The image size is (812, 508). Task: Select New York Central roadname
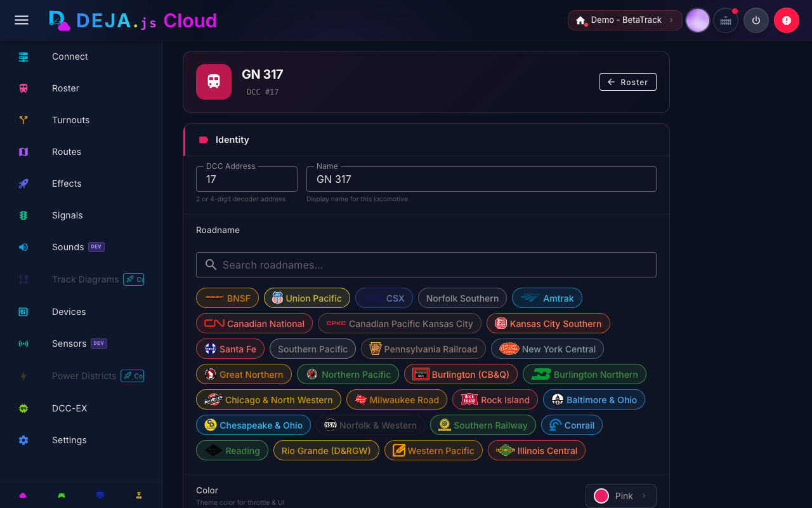[547, 349]
